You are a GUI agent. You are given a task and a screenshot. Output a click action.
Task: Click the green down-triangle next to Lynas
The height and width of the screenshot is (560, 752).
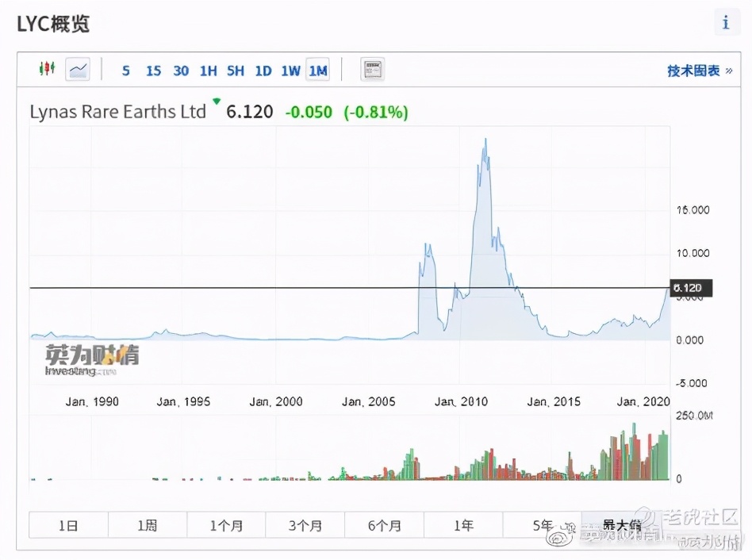pyautogui.click(x=215, y=102)
